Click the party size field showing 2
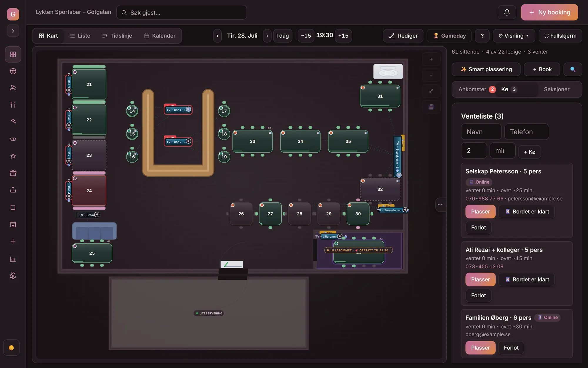Viewport: 588px width, 368px height. (x=474, y=150)
